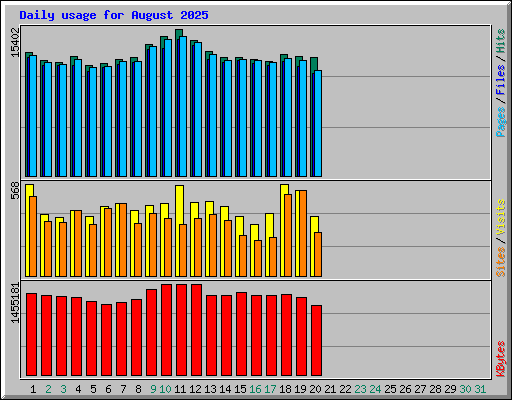The height and width of the screenshot is (400, 512).
Task: Click day 14 on the date axis
Action: pos(225,389)
